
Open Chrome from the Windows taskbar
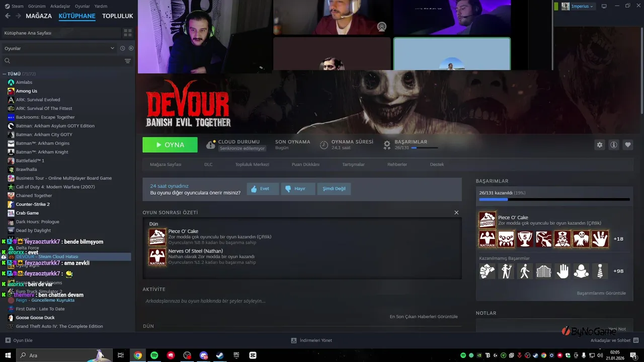(137, 355)
